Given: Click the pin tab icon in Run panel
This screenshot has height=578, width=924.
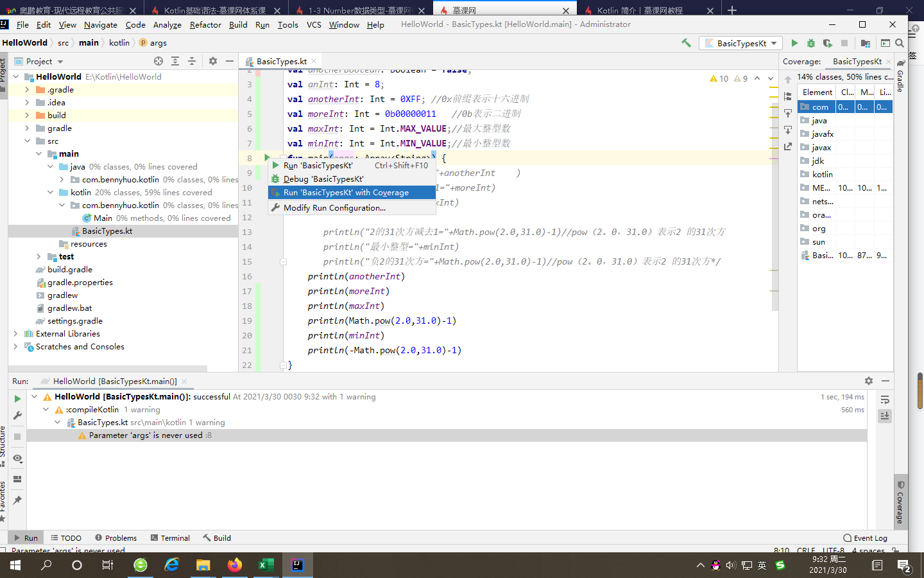Looking at the screenshot, I should pyautogui.click(x=17, y=500).
